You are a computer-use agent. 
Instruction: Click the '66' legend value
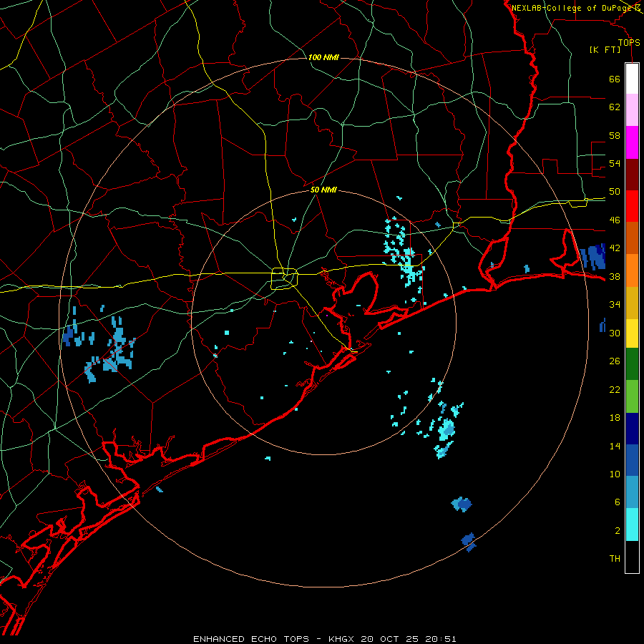coord(615,79)
